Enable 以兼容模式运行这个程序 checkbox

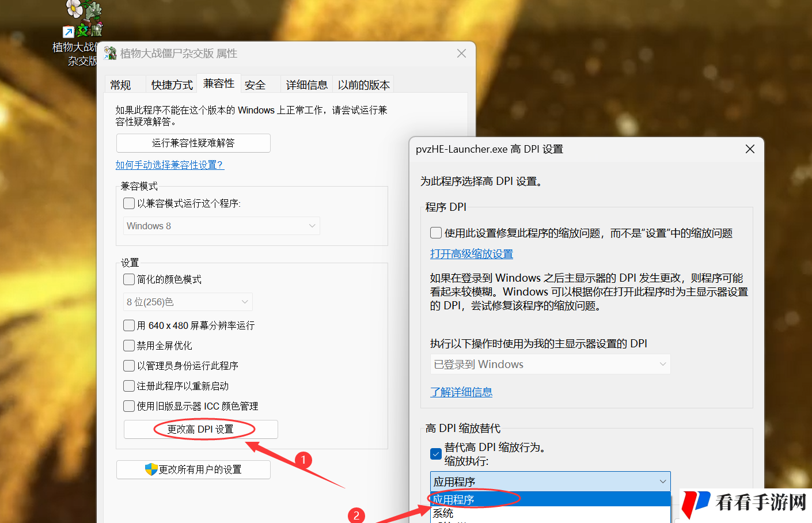pyautogui.click(x=129, y=203)
